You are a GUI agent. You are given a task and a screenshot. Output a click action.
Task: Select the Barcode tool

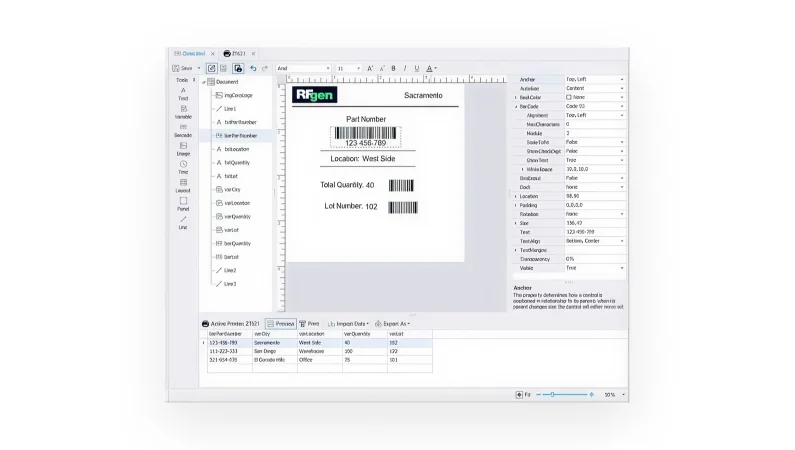tap(183, 130)
